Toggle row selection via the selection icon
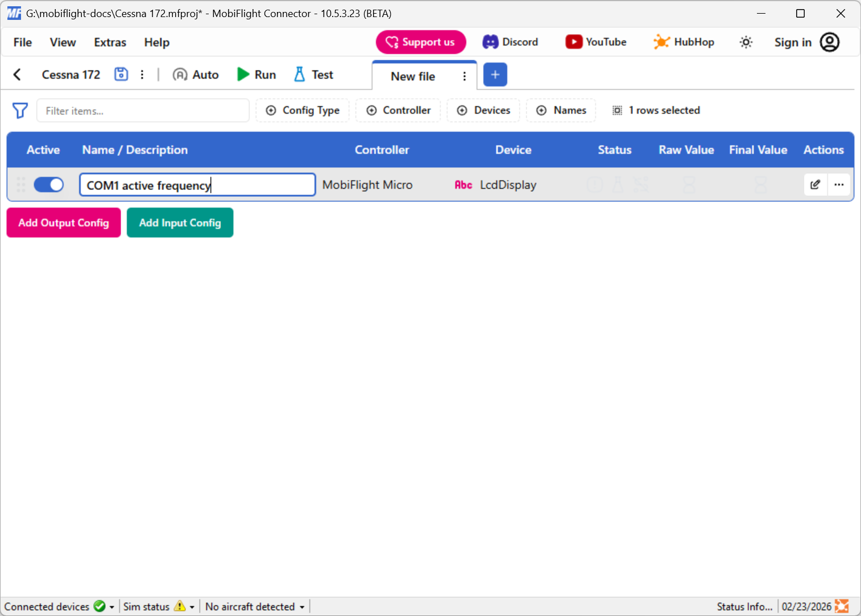 pos(617,110)
